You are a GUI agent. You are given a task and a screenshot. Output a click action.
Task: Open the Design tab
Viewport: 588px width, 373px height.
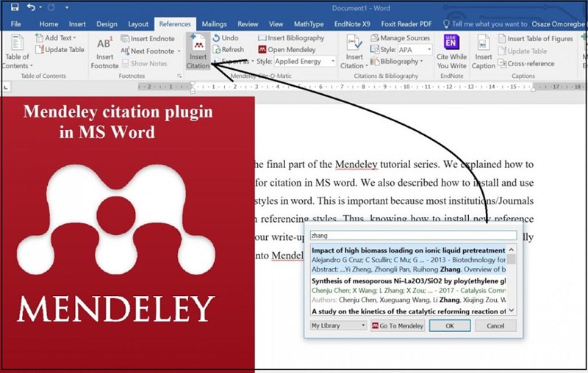pyautogui.click(x=107, y=24)
